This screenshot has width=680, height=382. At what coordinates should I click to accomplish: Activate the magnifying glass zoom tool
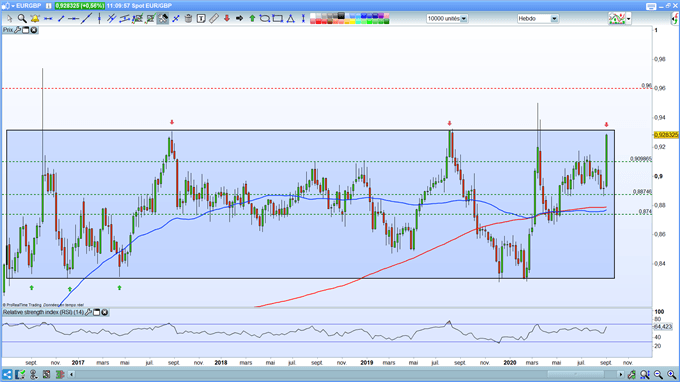tap(22, 19)
